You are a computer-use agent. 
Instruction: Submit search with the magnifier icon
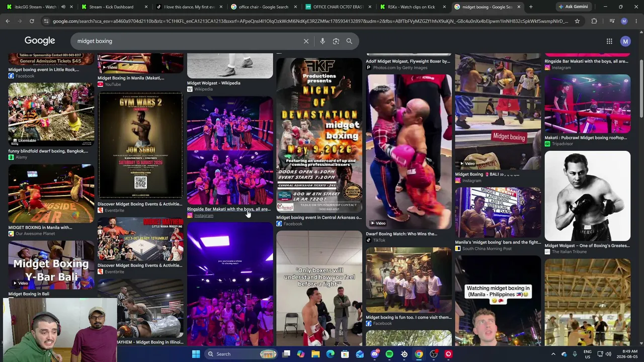coord(349,41)
